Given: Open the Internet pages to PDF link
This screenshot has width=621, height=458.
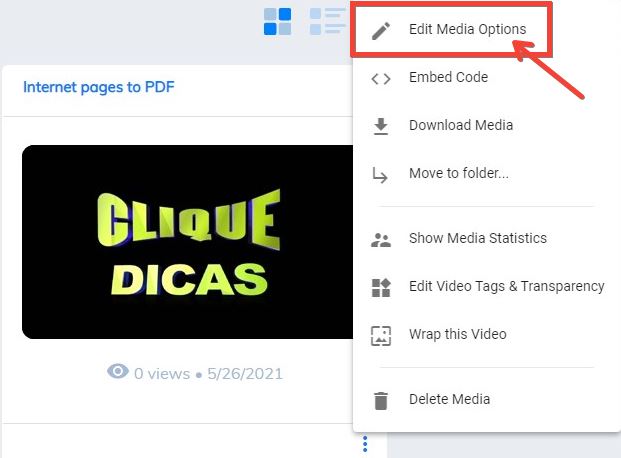Looking at the screenshot, I should 99,87.
